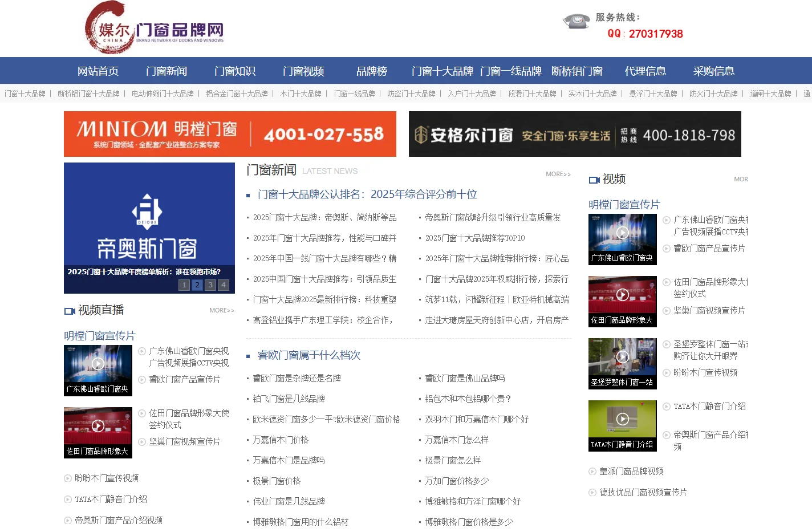Open article 高登铝业携手广东理工学院

click(x=323, y=320)
